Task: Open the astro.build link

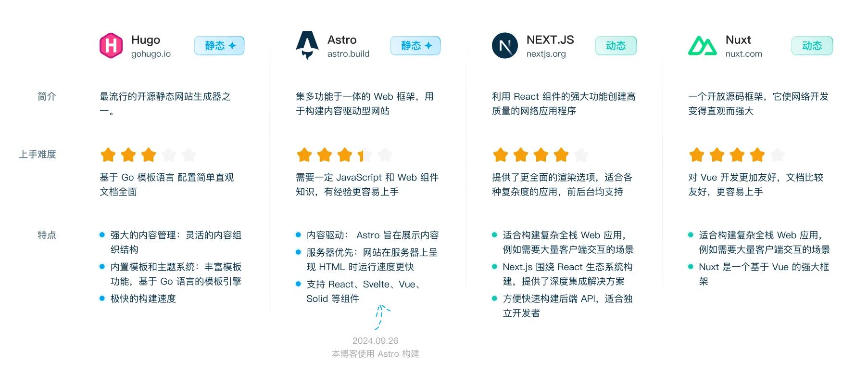Action: (x=348, y=54)
